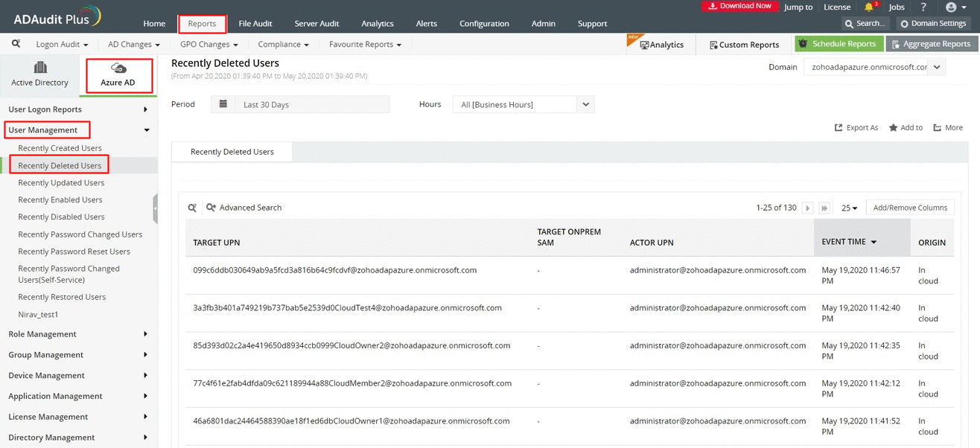
Task: Open the Hours dropdown
Action: point(524,104)
